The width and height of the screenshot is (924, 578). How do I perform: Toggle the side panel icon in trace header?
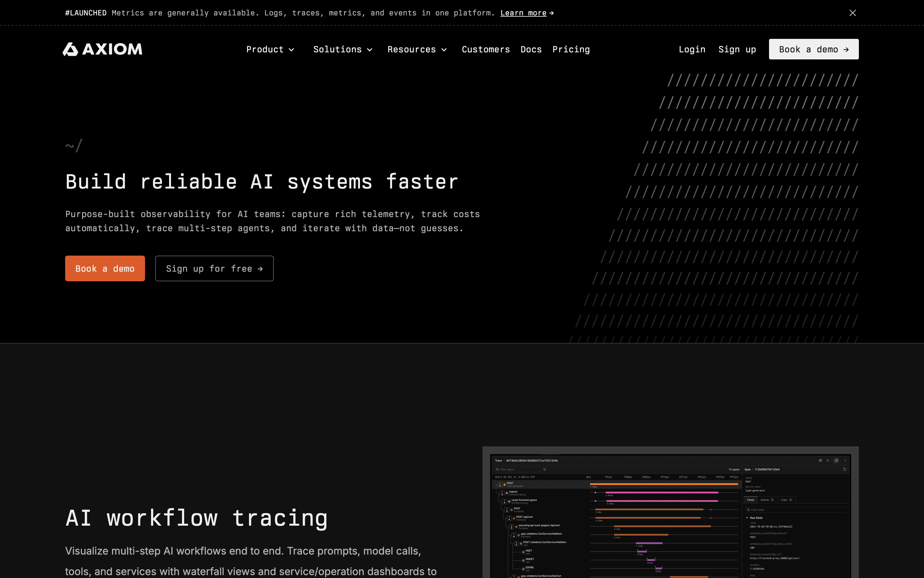[x=836, y=461]
